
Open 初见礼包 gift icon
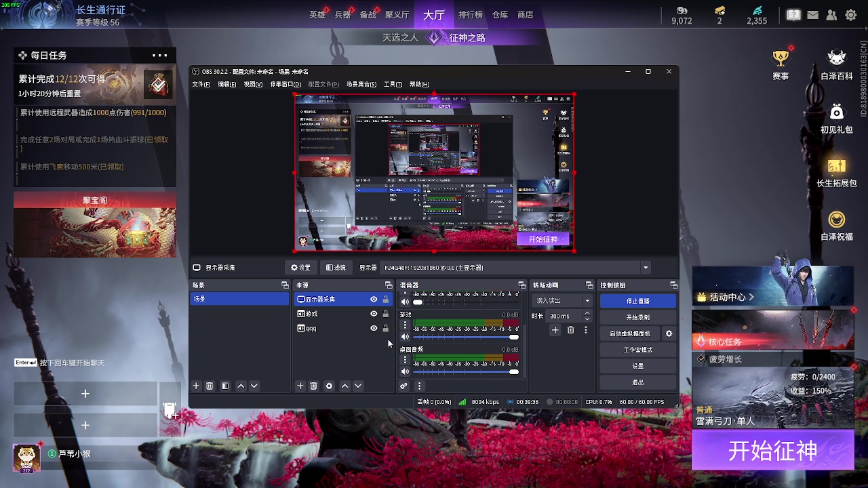pyautogui.click(x=837, y=112)
